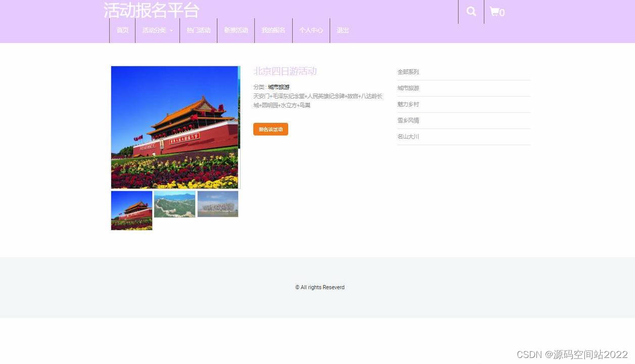Click the 活动报名平台 site title

[151, 10]
